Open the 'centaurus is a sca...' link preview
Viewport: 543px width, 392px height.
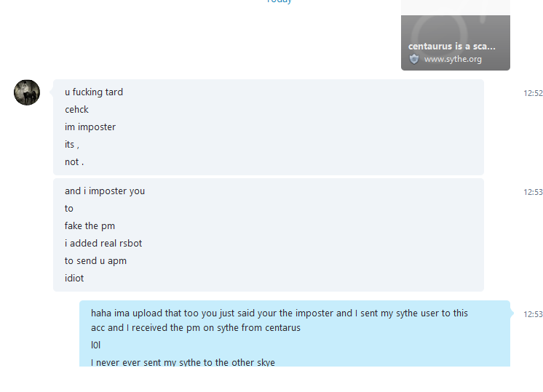(x=456, y=36)
